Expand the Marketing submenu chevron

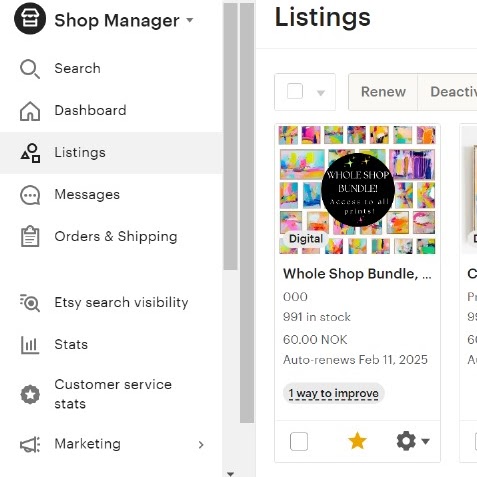click(201, 445)
